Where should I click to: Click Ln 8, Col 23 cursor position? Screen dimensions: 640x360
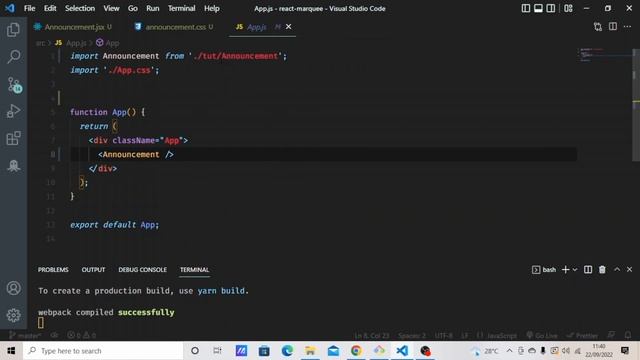371,336
